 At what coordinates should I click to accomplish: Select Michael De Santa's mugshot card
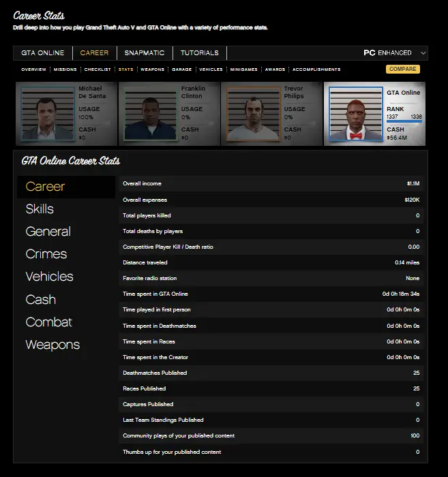66,114
